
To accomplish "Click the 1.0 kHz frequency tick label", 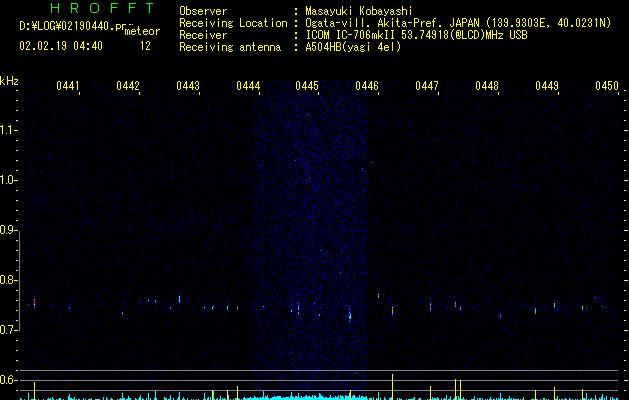I will [x=8, y=180].
